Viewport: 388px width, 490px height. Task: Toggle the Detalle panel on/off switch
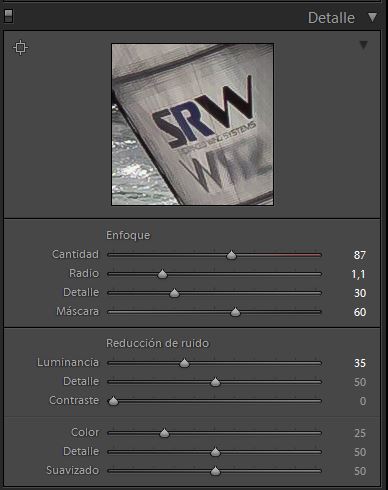(x=9, y=16)
